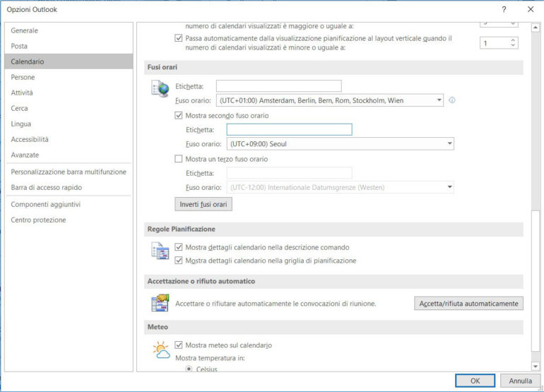Open the help question mark
This screenshot has width=544, height=392.
504,9
